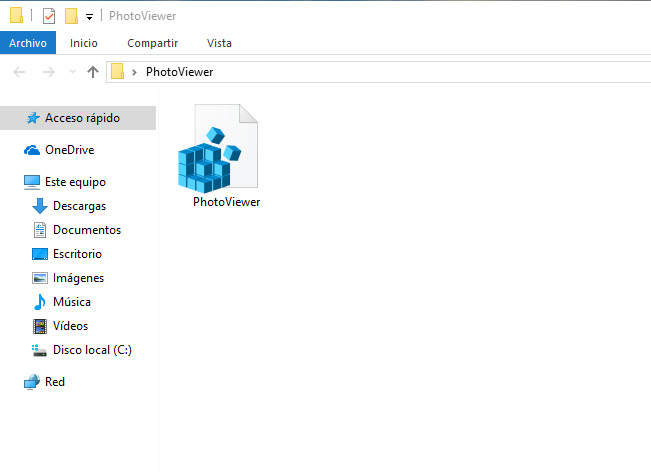Click the Descargas blue arrow icon
Viewport: 651px width, 472px height.
(x=40, y=206)
